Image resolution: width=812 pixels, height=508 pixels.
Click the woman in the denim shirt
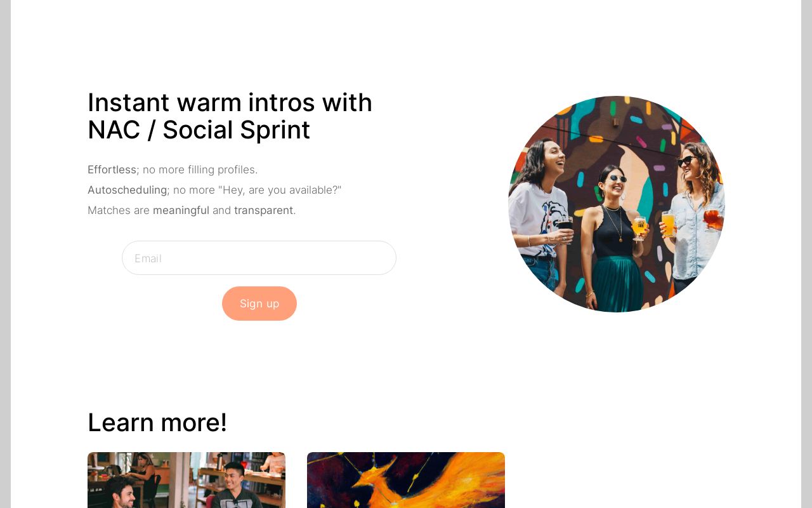(693, 216)
